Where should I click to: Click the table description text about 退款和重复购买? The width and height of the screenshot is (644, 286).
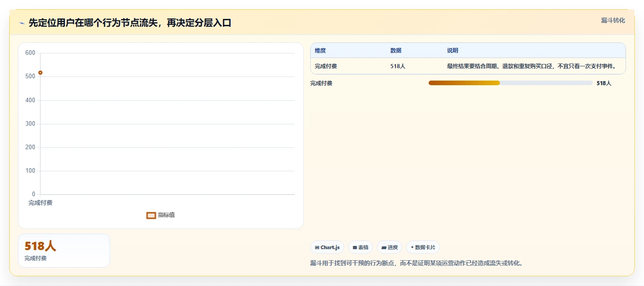531,66
